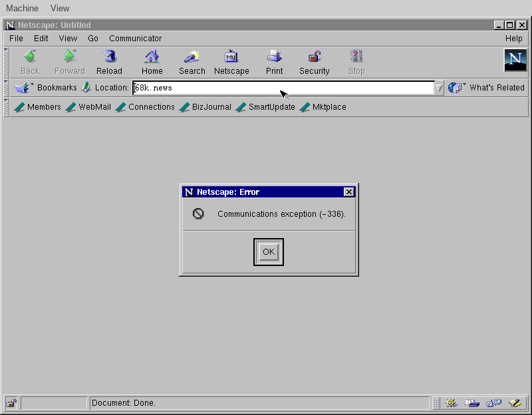Open the BizJournal personal toolbar bookmark
532x415 pixels.
[205, 107]
